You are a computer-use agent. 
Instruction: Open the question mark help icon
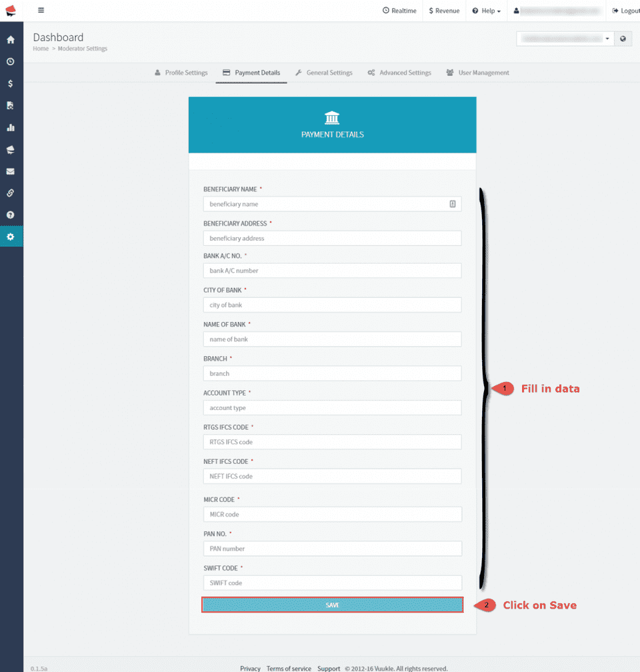(x=11, y=215)
